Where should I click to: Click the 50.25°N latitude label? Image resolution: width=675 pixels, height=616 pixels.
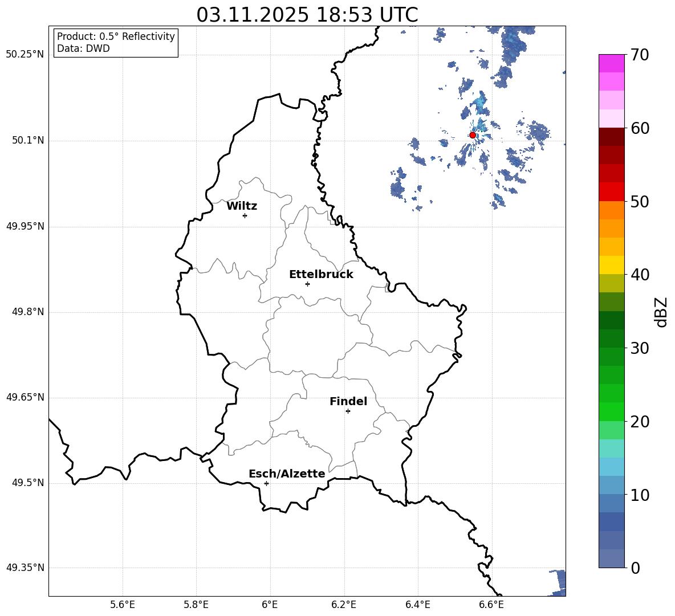(x=25, y=55)
